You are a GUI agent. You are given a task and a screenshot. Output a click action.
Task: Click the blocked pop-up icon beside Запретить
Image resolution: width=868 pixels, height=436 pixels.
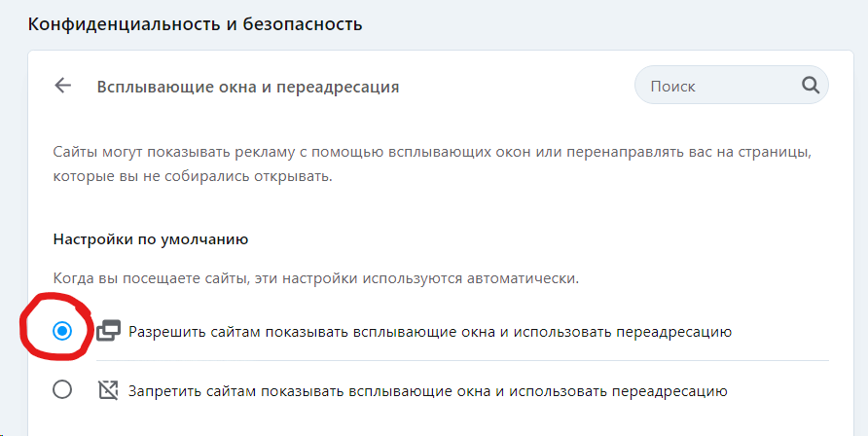coord(109,390)
